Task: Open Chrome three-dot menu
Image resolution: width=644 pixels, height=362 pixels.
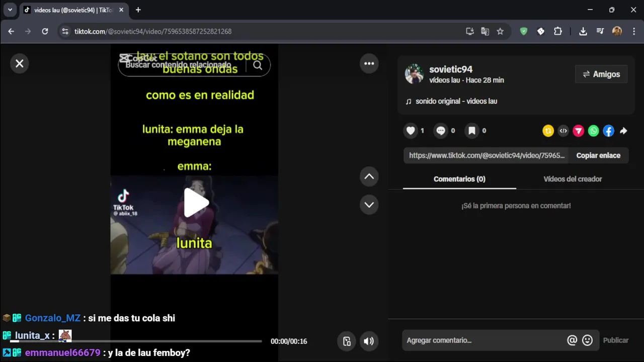Action: 633,31
